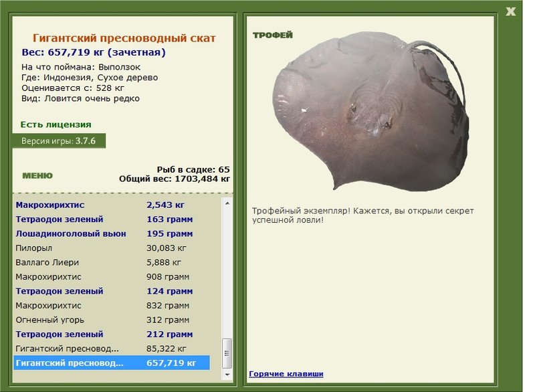Click the fish list scroll down arrow
The image size is (535, 392).
click(x=227, y=375)
